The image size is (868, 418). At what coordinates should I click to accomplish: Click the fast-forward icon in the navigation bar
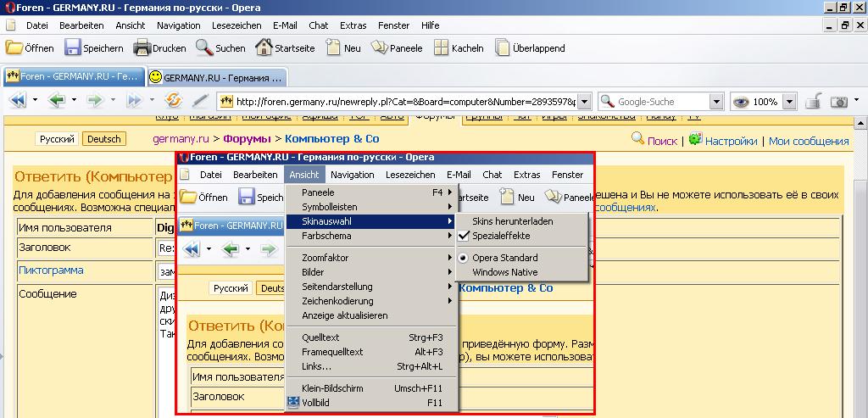pos(135,101)
